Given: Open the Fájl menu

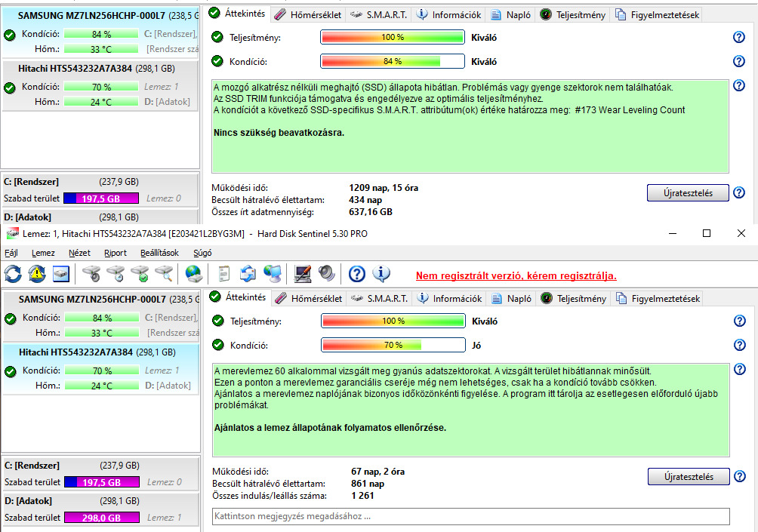Looking at the screenshot, I should click(x=11, y=253).
